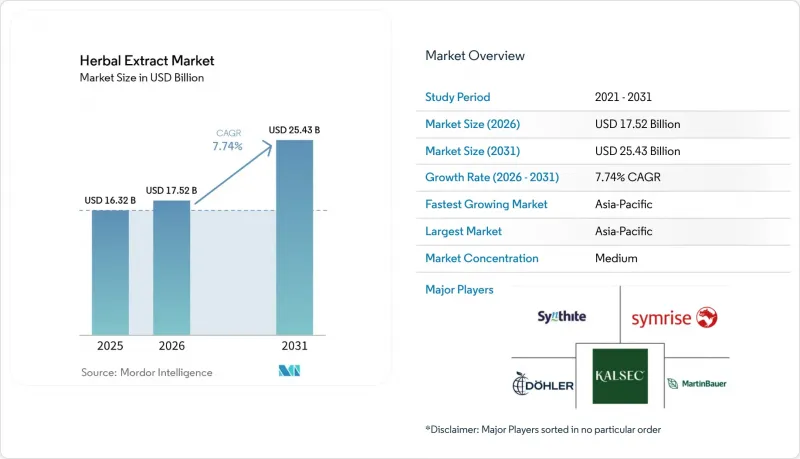800x459 pixels.
Task: Click the Symrise logo with red globe
Action: (674, 318)
